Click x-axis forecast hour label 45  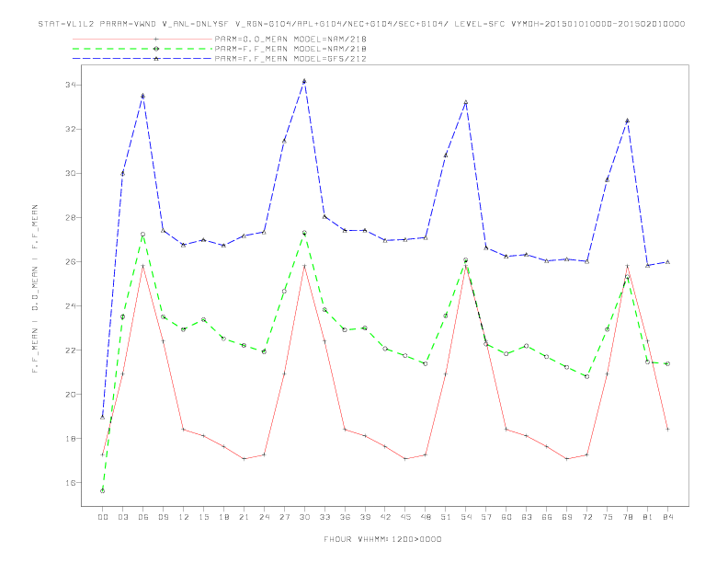[405, 517]
